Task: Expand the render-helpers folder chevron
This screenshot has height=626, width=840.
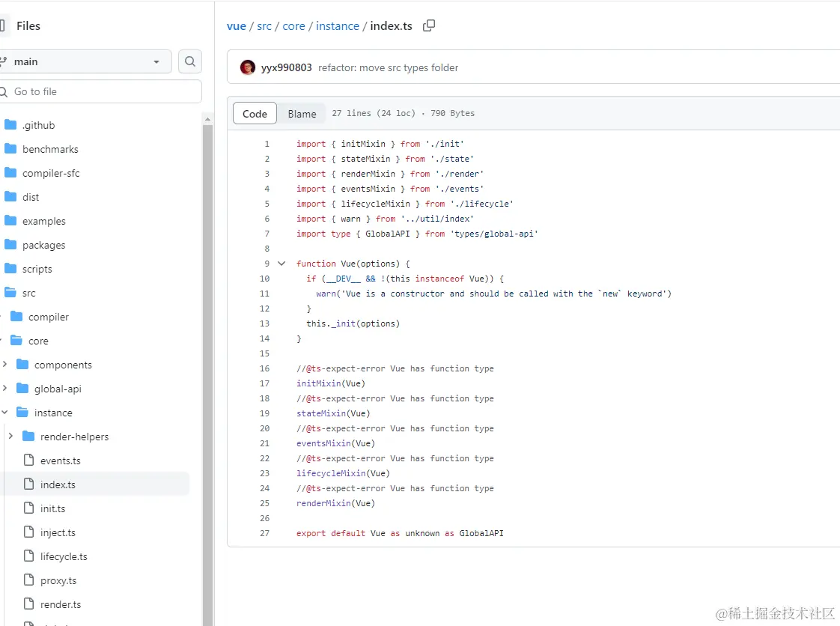Action: point(10,437)
